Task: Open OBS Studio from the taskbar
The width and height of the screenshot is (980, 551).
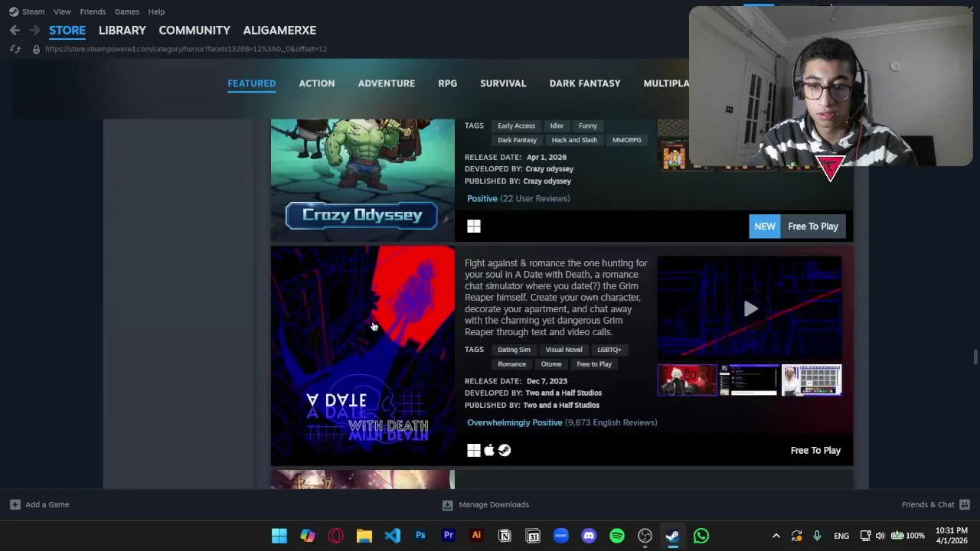Action: pyautogui.click(x=645, y=536)
